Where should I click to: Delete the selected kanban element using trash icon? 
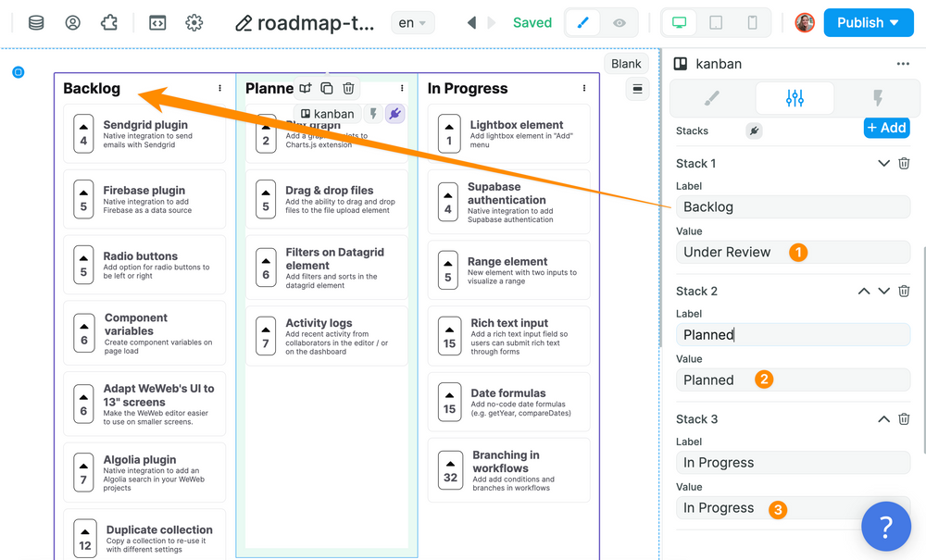[348, 88]
